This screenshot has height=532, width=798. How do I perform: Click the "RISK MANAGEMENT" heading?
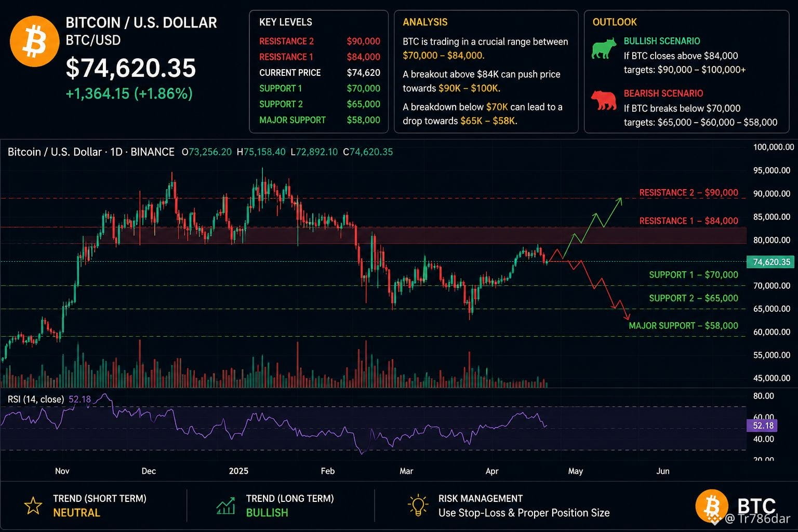tap(481, 499)
